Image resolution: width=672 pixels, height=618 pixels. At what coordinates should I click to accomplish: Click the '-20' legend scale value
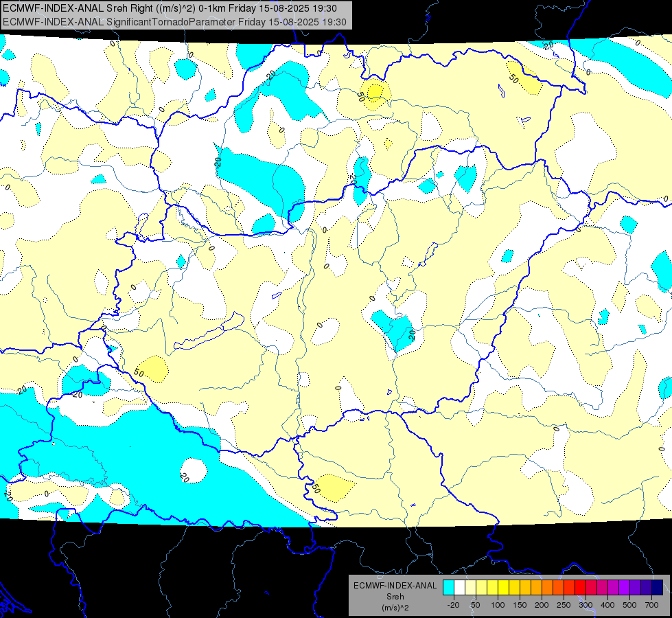coord(454,605)
